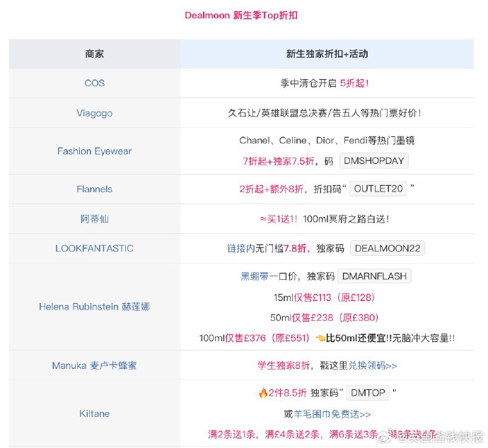Open the Helena Rubinstein 赫莲娜 link
The width and height of the screenshot is (488, 448).
(x=94, y=307)
